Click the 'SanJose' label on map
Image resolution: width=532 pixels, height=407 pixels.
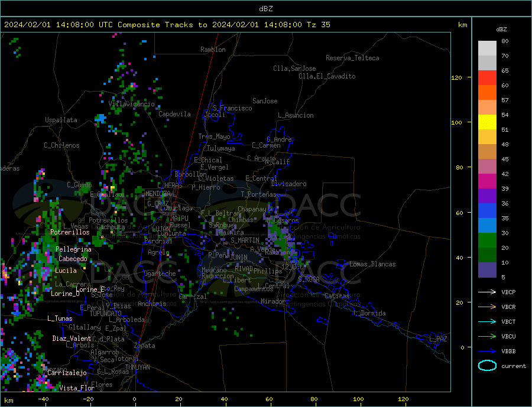265,101
